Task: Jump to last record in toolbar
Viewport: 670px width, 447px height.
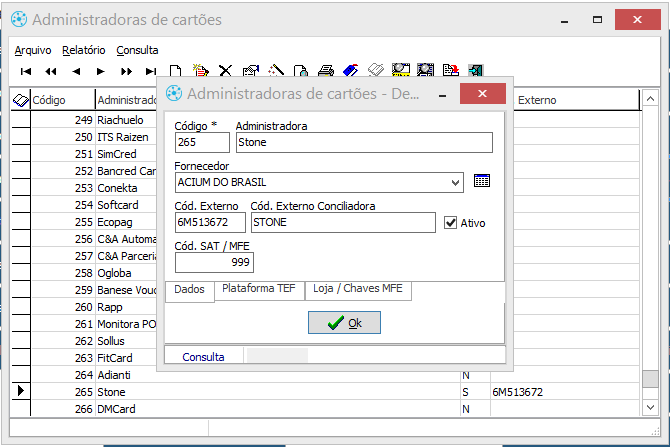Action: point(150,71)
